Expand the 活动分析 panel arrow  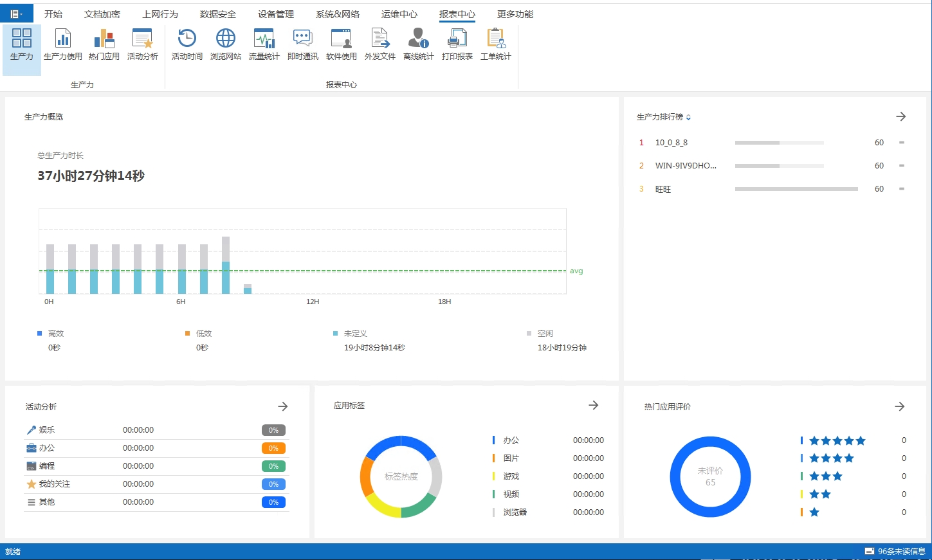pos(282,406)
